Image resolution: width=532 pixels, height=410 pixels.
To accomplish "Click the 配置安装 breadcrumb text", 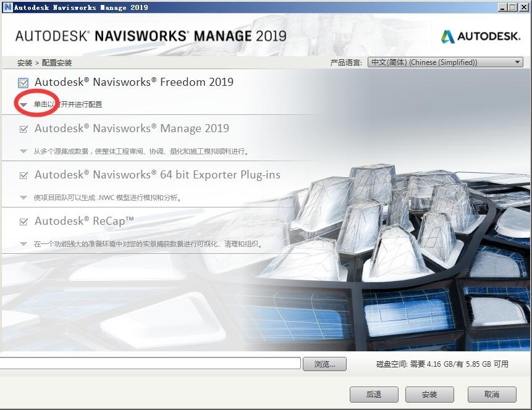I will click(x=57, y=63).
